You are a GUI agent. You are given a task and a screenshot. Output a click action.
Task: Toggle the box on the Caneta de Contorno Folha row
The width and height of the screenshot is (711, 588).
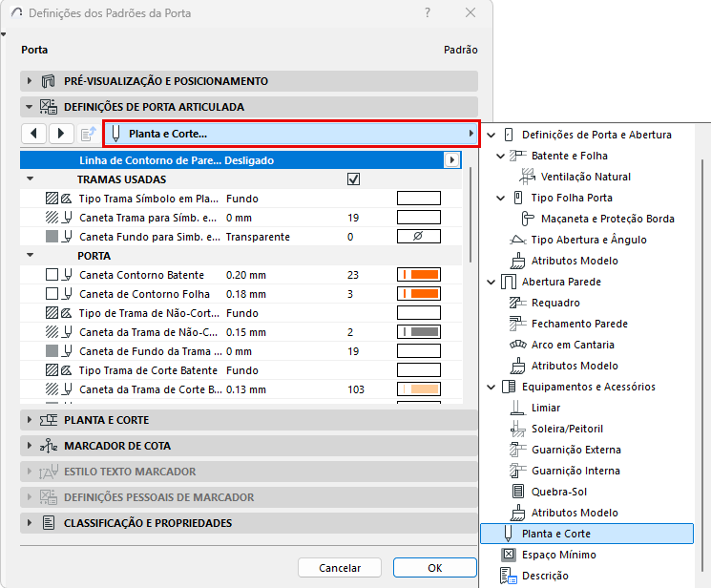tap(52, 294)
